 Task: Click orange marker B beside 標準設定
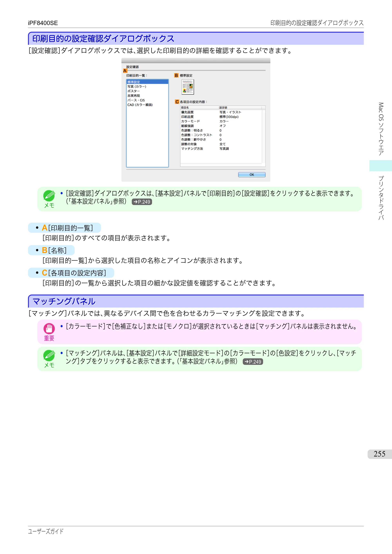point(176,76)
